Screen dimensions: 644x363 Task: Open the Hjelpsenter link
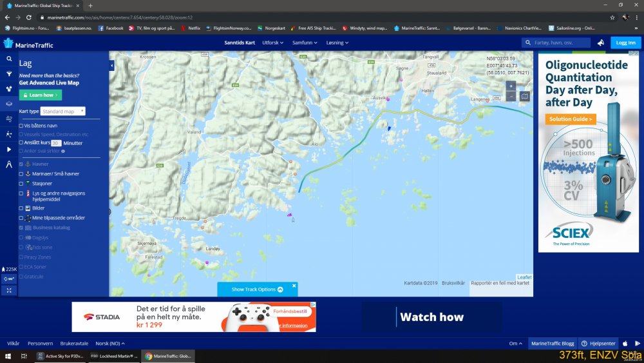pyautogui.click(x=599, y=343)
